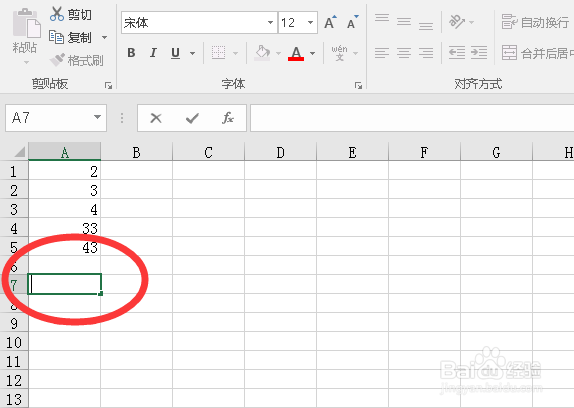Toggle Bold formatting
This screenshot has height=408, width=574.
pos(131,53)
